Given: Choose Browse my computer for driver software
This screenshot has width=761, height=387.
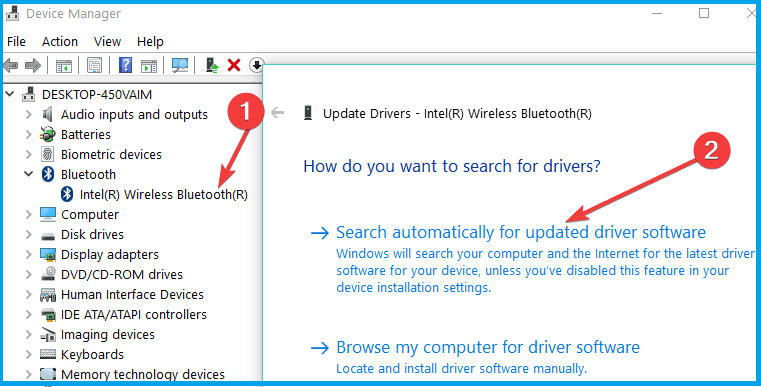Looking at the screenshot, I should (x=488, y=347).
